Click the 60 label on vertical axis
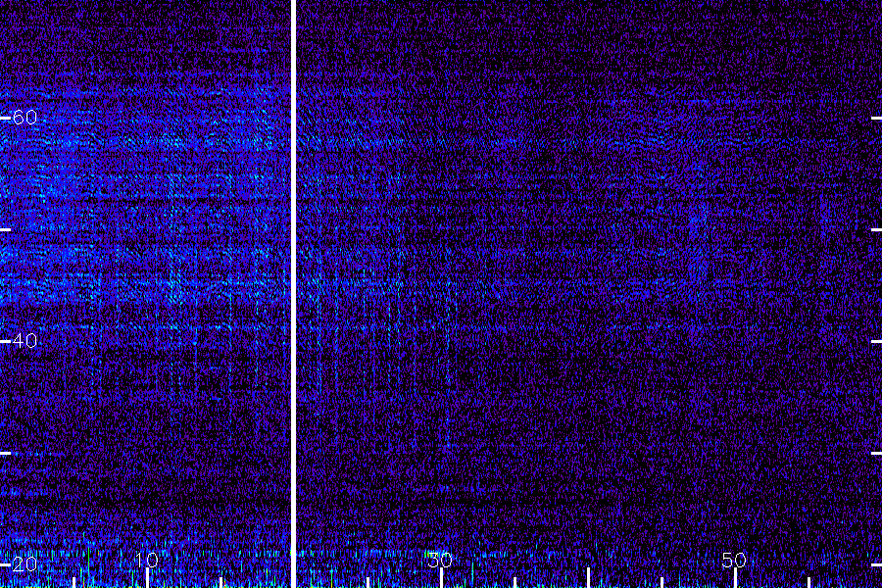The height and width of the screenshot is (588, 882). 24,117
